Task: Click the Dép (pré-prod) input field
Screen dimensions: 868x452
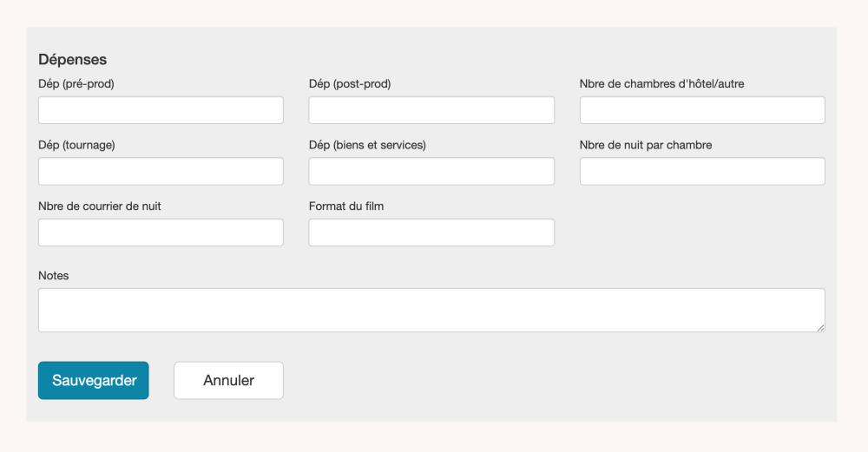Action: (x=161, y=110)
